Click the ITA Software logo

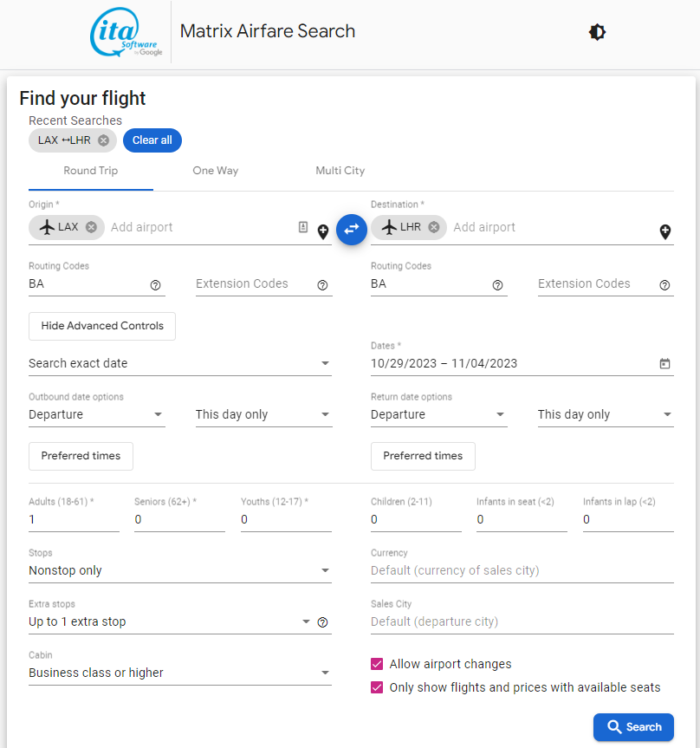(126, 32)
